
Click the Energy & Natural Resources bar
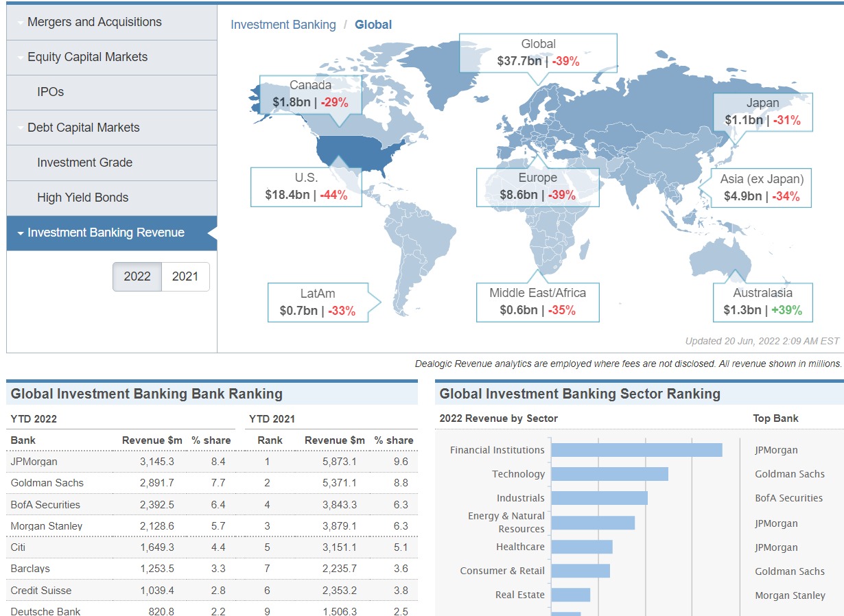[x=593, y=523]
